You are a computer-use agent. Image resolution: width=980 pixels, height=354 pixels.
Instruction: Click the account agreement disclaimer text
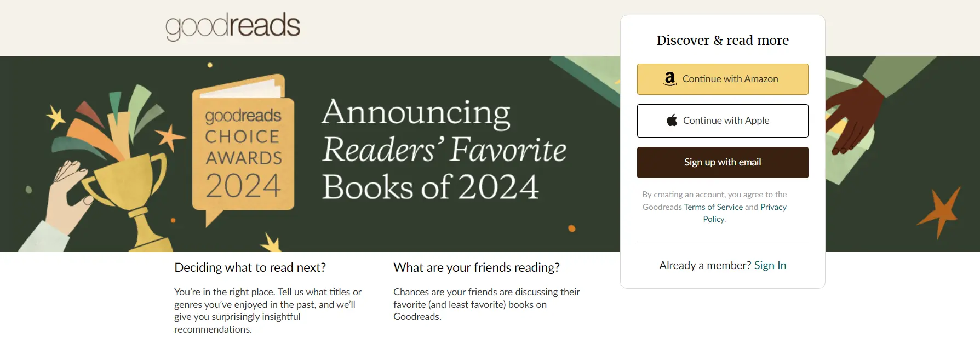pyautogui.click(x=714, y=195)
